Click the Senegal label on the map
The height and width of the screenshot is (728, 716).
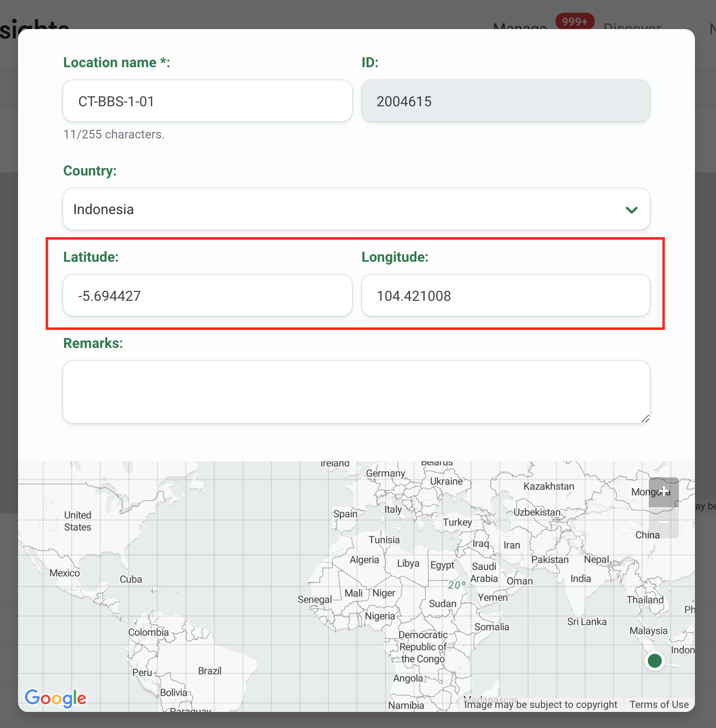click(x=315, y=600)
